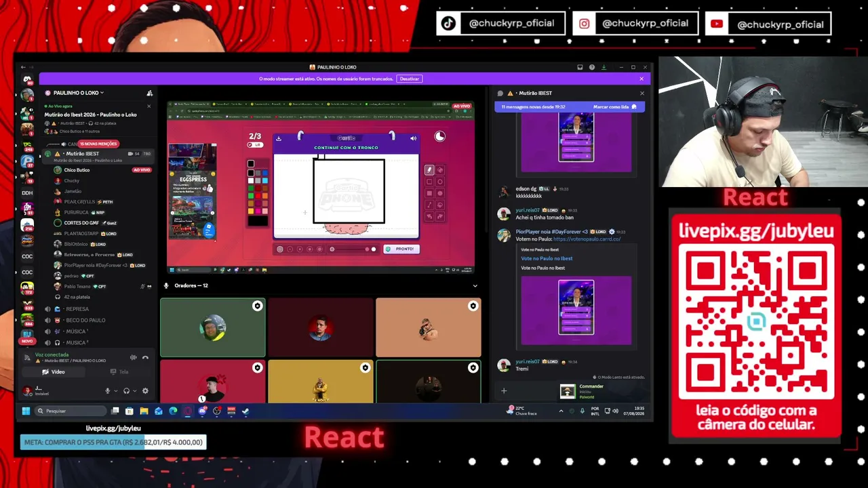Select the pencil tool in Gartic Phone
The width and height of the screenshot is (868, 488).
coord(429,170)
